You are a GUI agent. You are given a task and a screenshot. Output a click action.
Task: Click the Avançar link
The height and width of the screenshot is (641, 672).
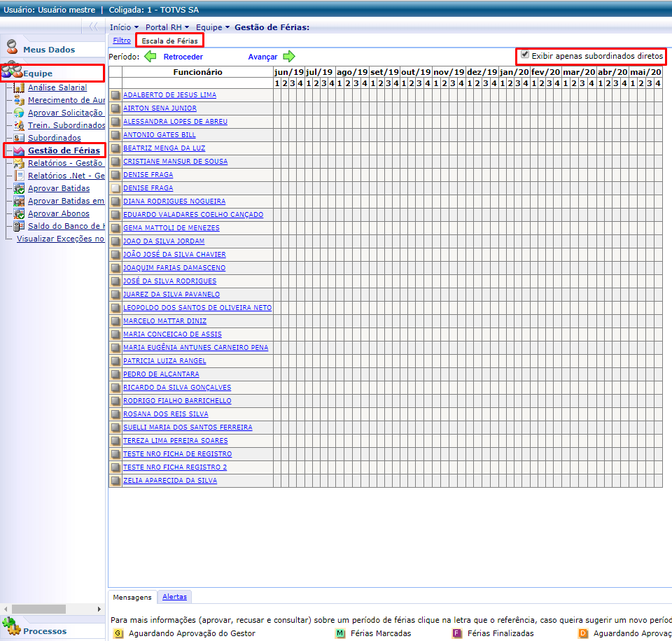pos(262,57)
